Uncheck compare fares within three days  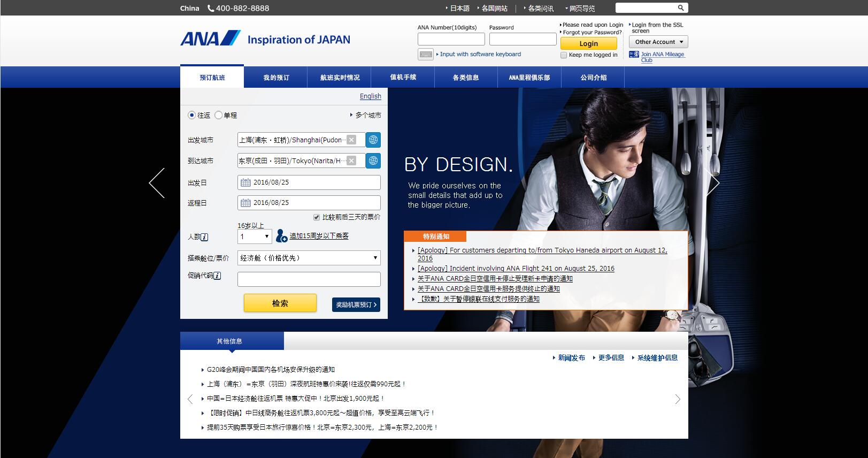click(x=317, y=217)
